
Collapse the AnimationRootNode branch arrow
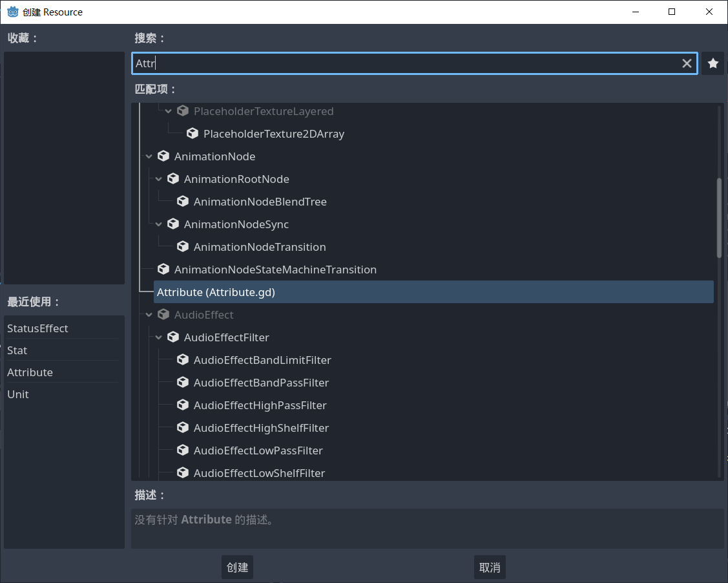[x=159, y=179]
